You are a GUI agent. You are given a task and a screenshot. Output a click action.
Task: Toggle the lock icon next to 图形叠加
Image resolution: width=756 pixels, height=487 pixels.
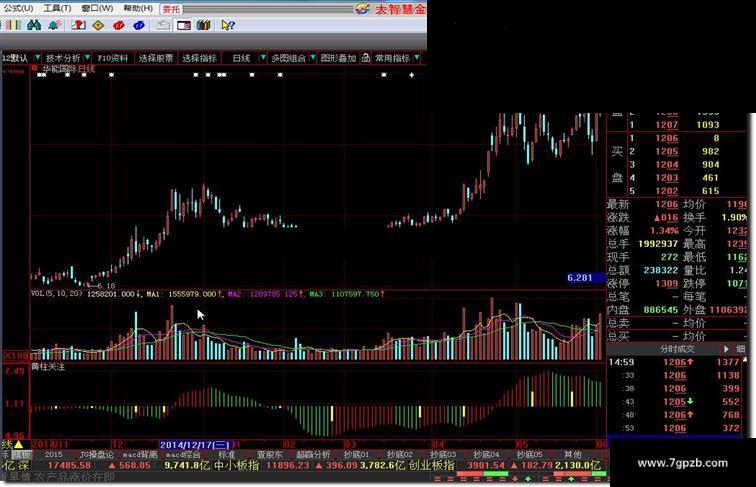pyautogui.click(x=365, y=58)
